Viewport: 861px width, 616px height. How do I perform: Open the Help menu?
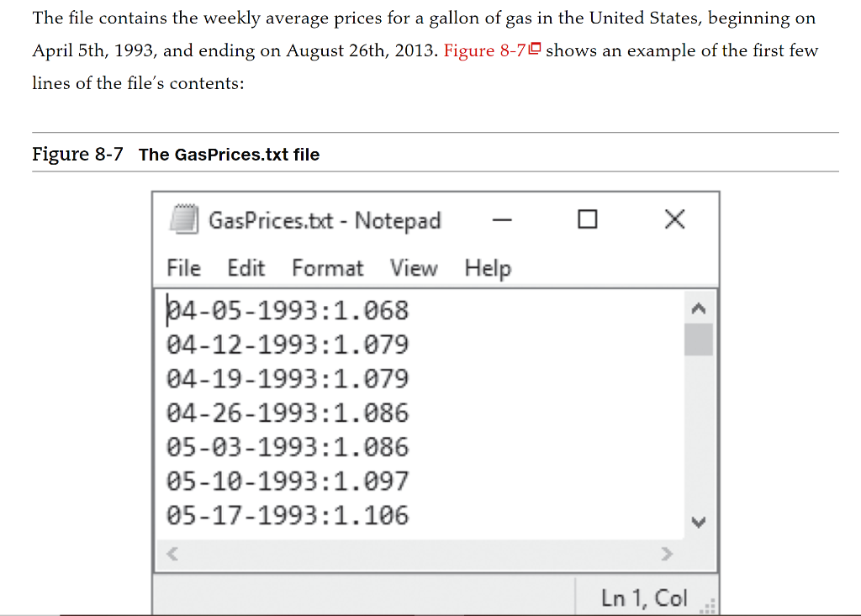[x=489, y=268]
